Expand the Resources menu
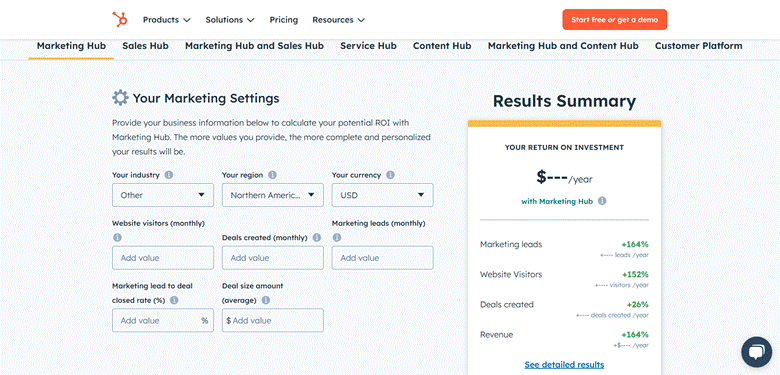Screen dimensions: 780x375 tap(338, 20)
